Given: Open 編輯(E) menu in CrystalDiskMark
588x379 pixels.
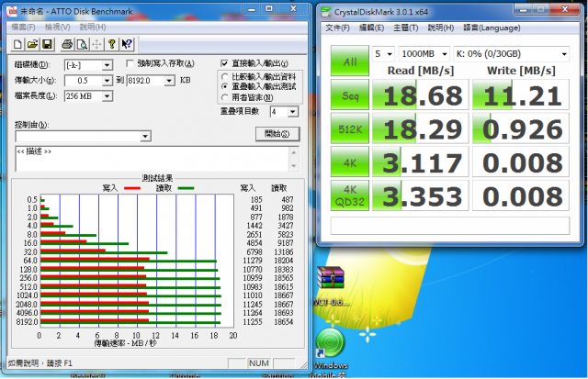Looking at the screenshot, I should pyautogui.click(x=371, y=28).
